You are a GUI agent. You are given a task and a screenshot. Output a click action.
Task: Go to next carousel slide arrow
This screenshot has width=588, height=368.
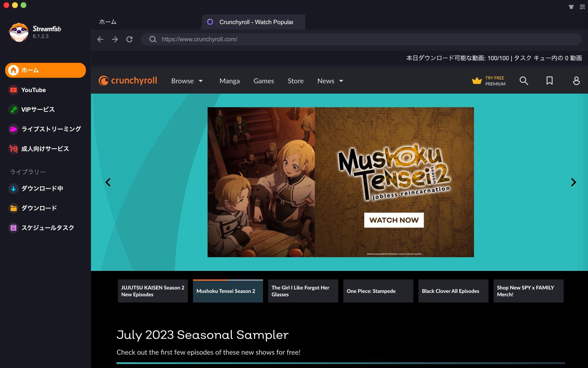pos(573,182)
